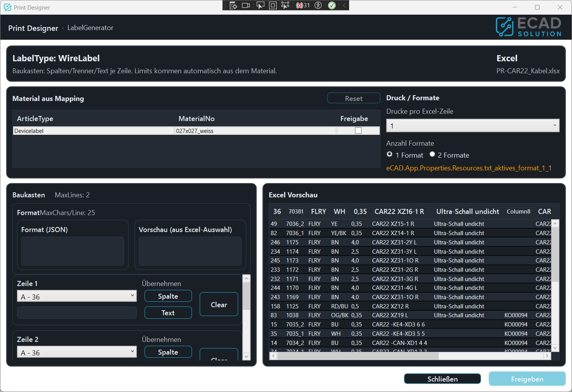Click Print Designer app icon in title bar
The height and width of the screenshot is (392, 572).
(x=7, y=7)
